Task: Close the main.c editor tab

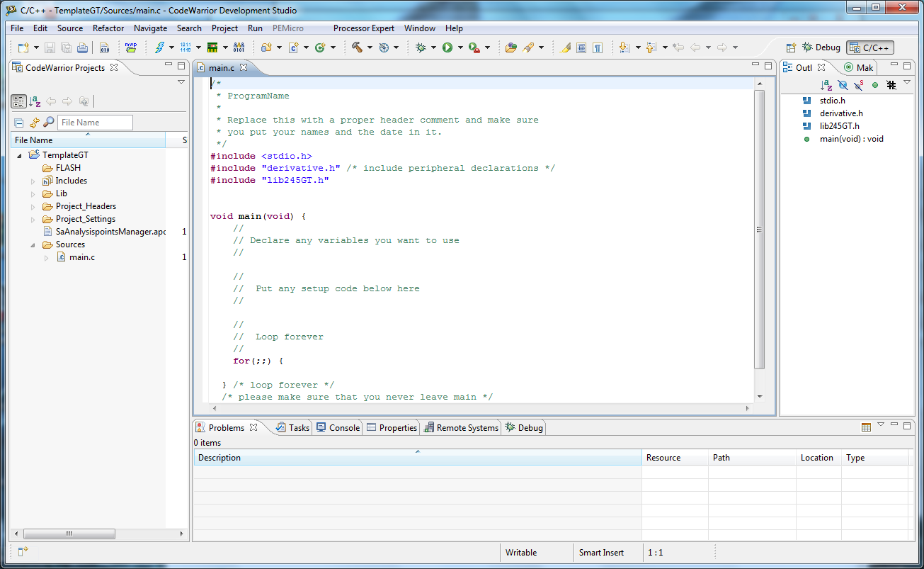Action: click(x=244, y=67)
